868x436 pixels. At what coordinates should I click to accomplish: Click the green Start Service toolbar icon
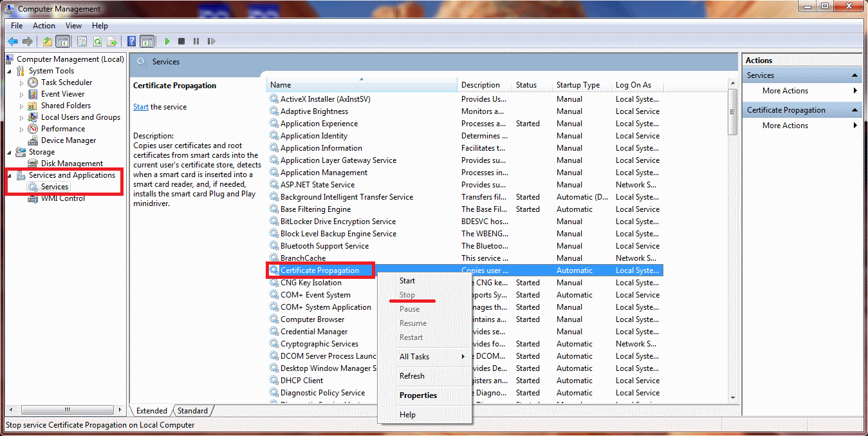pos(167,41)
